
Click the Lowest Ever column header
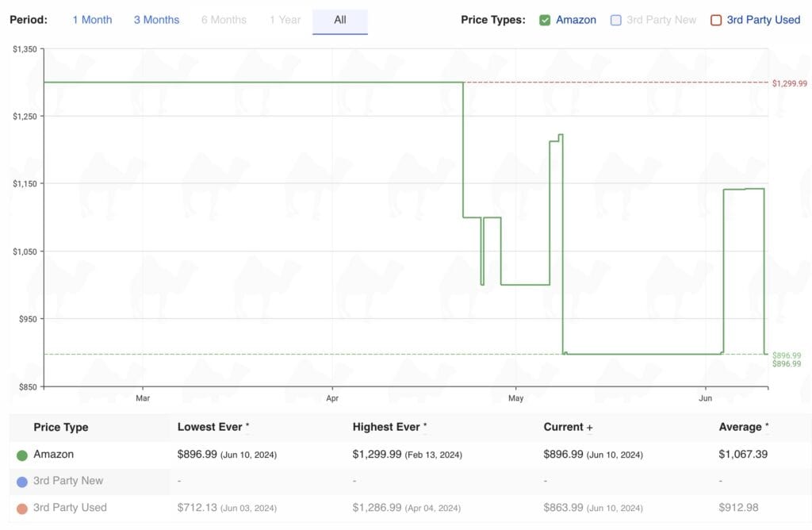click(x=210, y=427)
